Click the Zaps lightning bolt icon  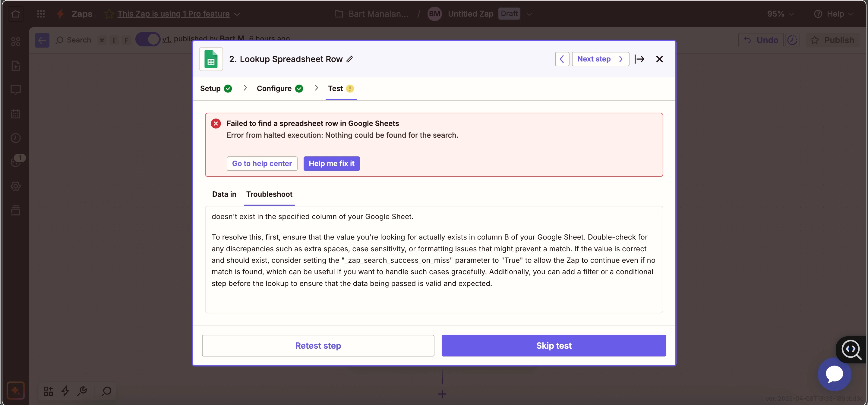pyautogui.click(x=61, y=14)
